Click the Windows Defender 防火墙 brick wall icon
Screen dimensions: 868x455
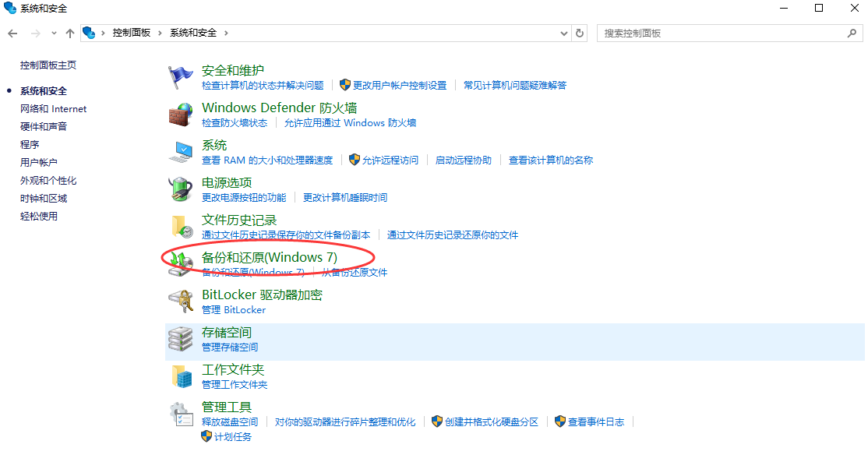click(x=180, y=114)
